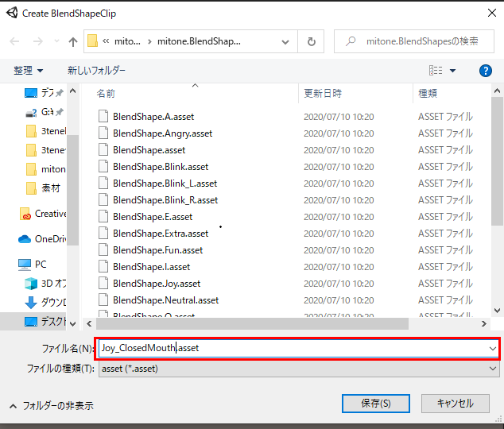
Task: Click the navigation pane scroll down arrow
Action: [73, 323]
